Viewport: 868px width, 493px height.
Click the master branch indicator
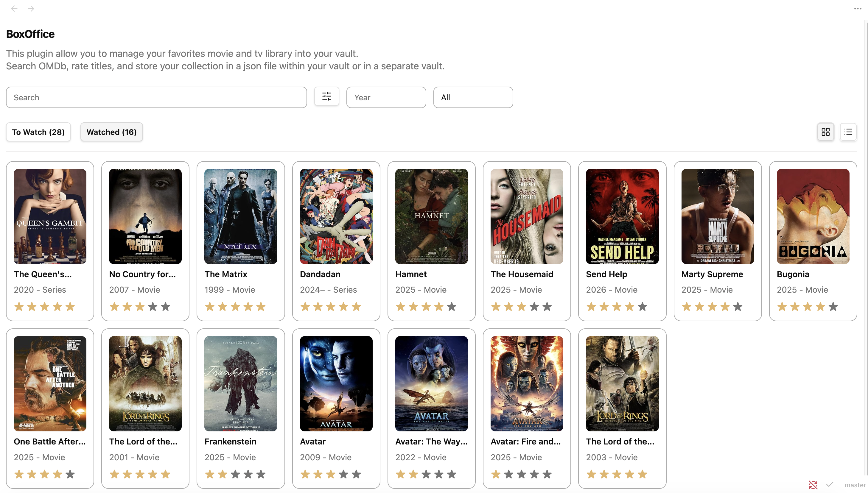855,485
